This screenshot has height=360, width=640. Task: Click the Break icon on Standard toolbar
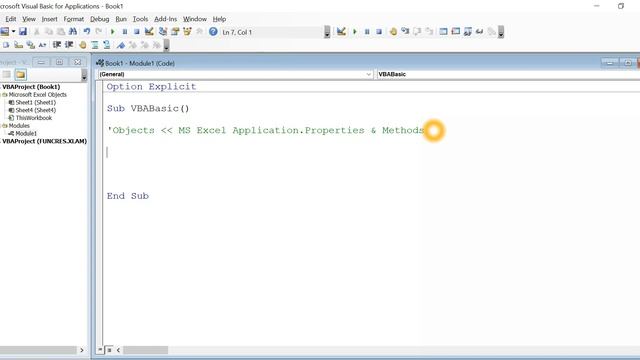(124, 31)
